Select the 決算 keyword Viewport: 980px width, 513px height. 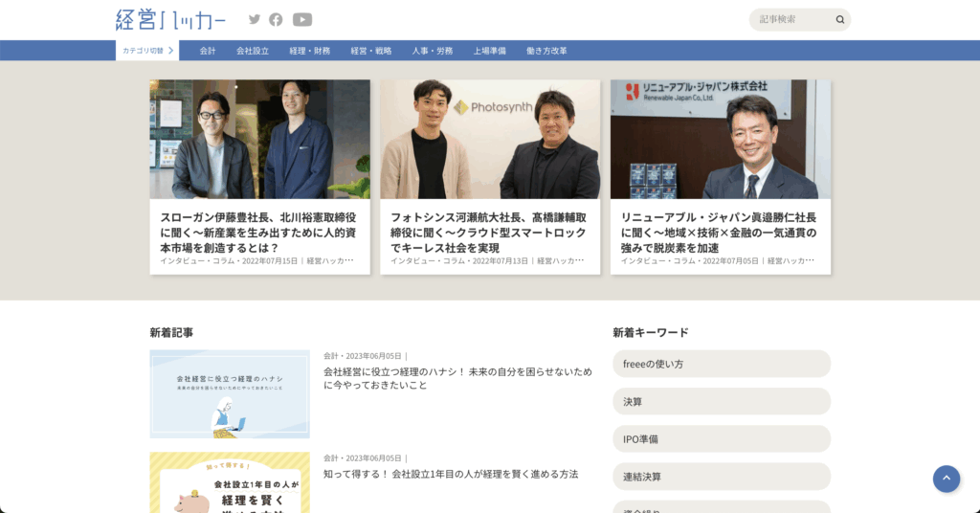(722, 401)
